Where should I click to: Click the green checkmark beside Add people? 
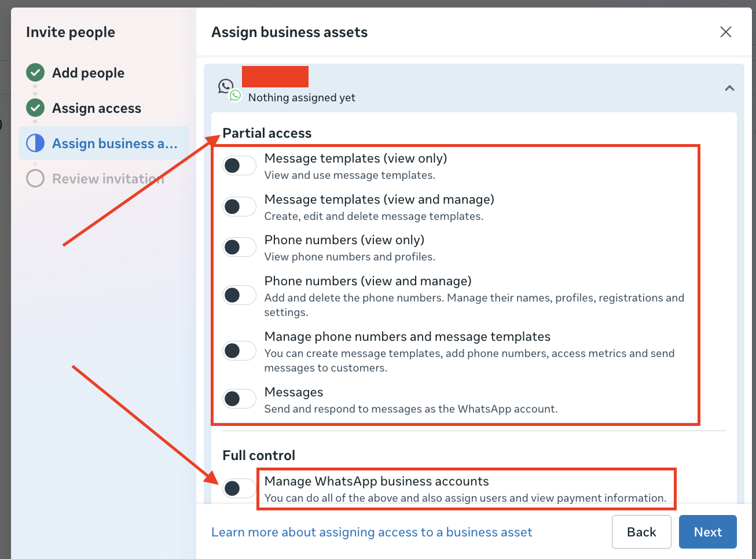[x=35, y=72]
